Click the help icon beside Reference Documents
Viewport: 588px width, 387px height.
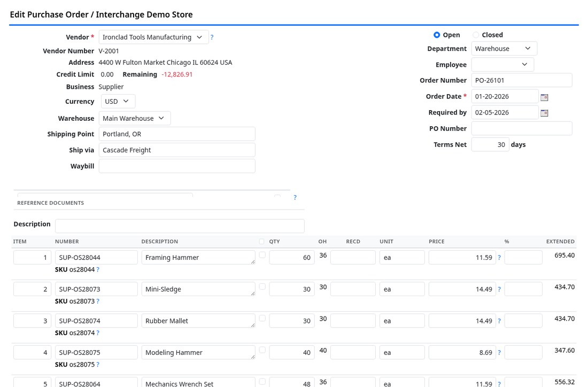[x=295, y=197]
